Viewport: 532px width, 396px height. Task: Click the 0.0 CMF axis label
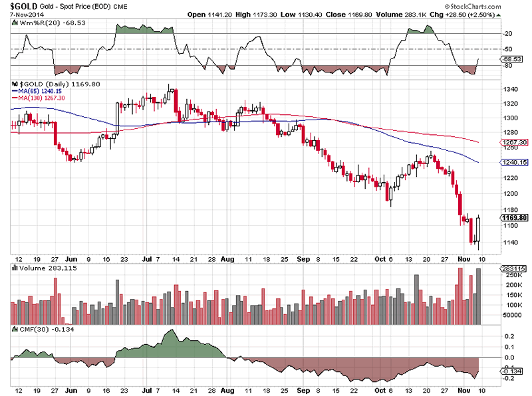click(x=509, y=357)
